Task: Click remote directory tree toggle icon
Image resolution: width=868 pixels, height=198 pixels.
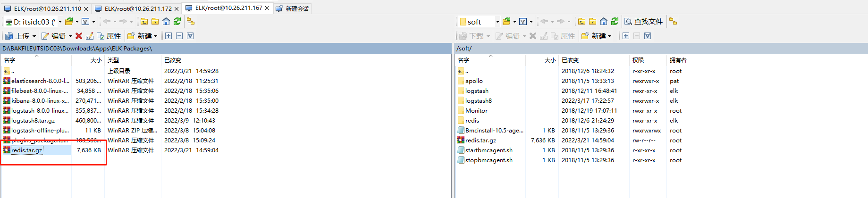Action: [x=673, y=21]
